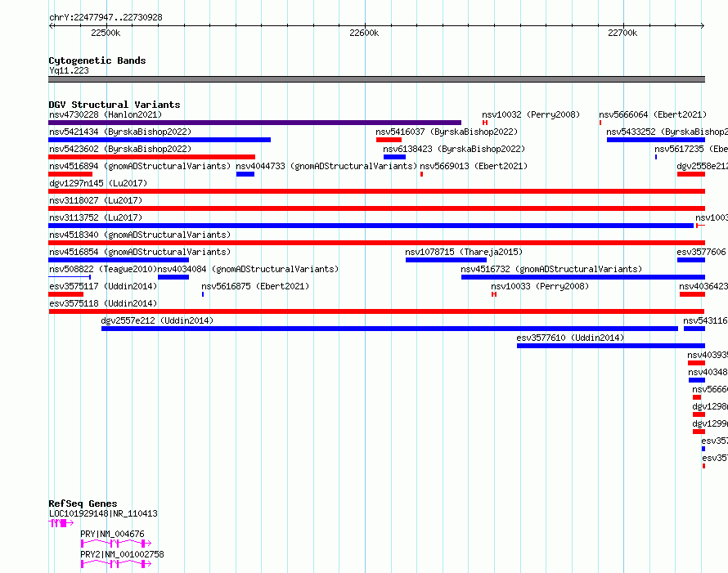Click the Yq11.223 band label
The image size is (728, 573).
[69, 70]
